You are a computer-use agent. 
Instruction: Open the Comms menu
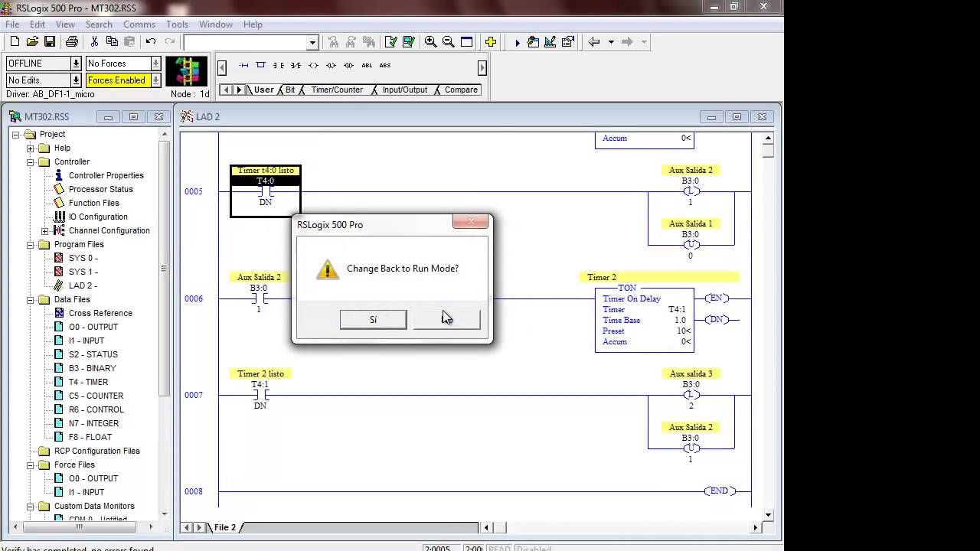tap(139, 24)
